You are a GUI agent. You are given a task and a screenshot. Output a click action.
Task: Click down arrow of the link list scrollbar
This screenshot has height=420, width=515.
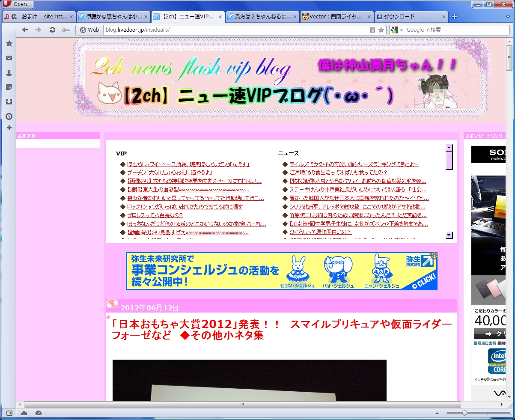pos(449,235)
